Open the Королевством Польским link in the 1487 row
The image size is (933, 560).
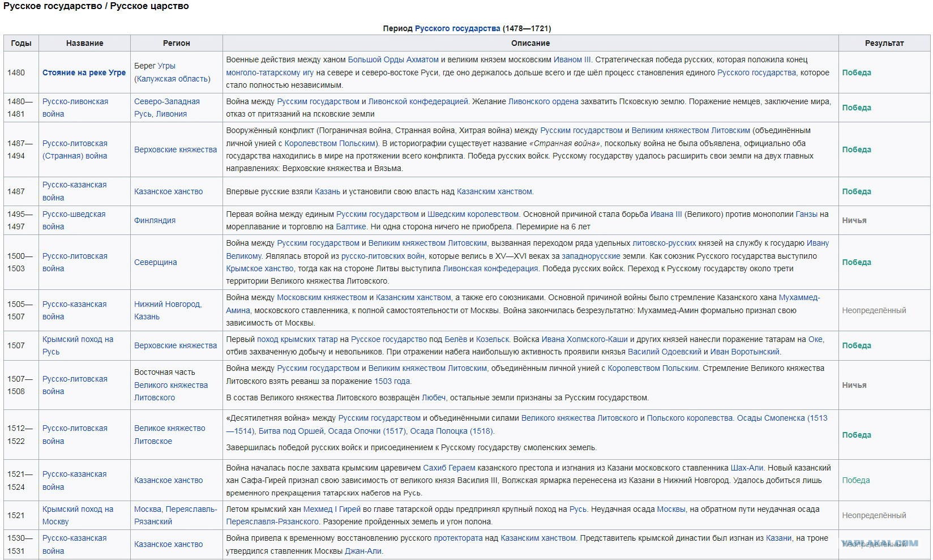[330, 143]
